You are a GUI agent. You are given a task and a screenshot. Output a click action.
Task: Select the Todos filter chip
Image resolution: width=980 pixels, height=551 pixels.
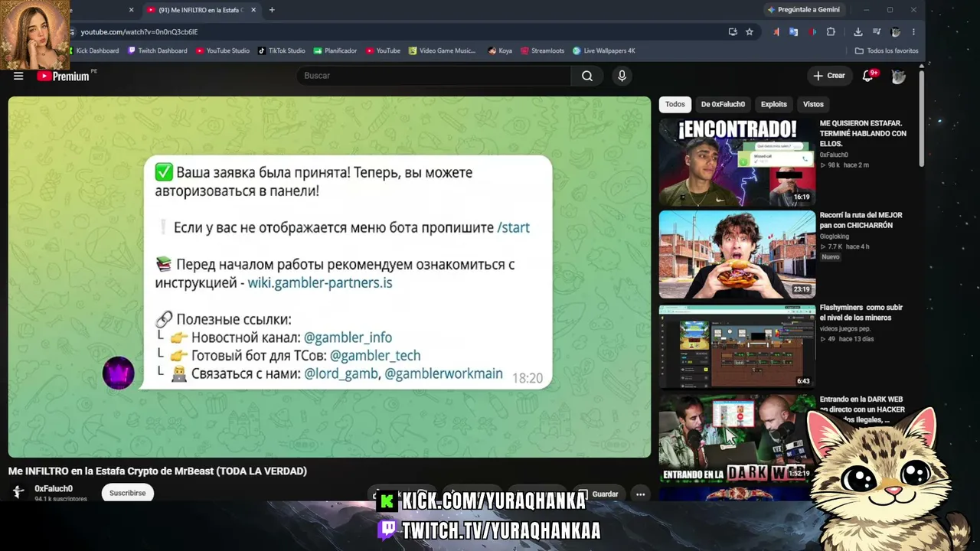click(x=675, y=104)
